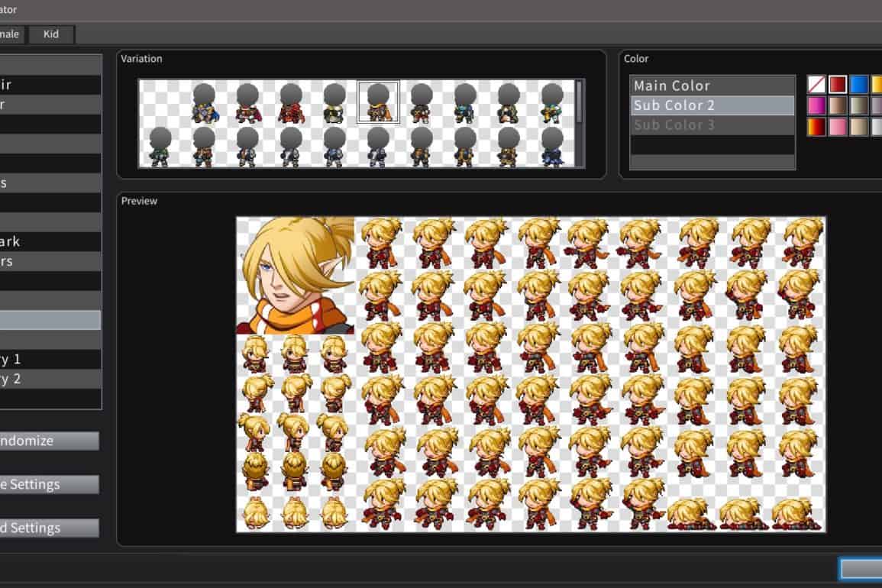Select the green outfit in second row
The height and width of the screenshot is (588, 882).
pyautogui.click(x=160, y=147)
